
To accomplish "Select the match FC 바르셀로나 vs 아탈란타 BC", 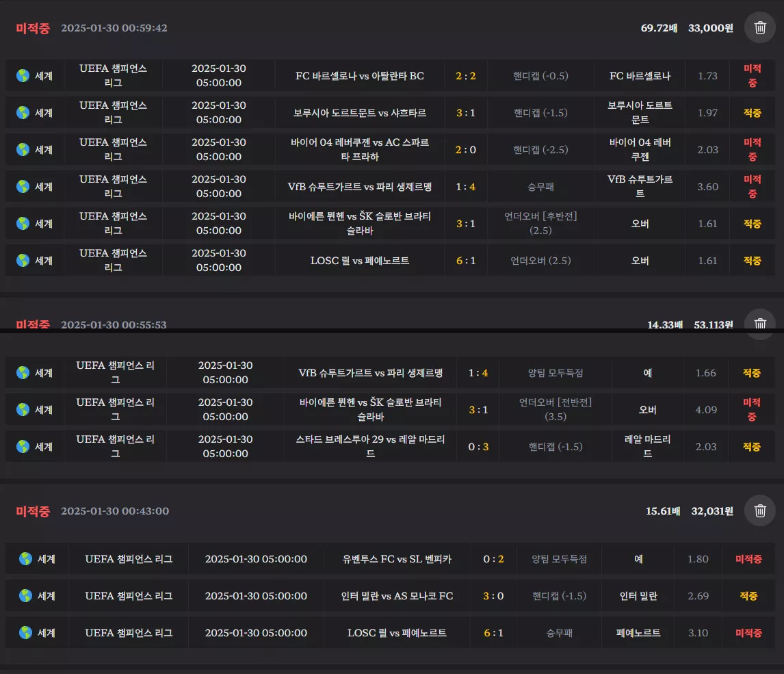I will [359, 76].
